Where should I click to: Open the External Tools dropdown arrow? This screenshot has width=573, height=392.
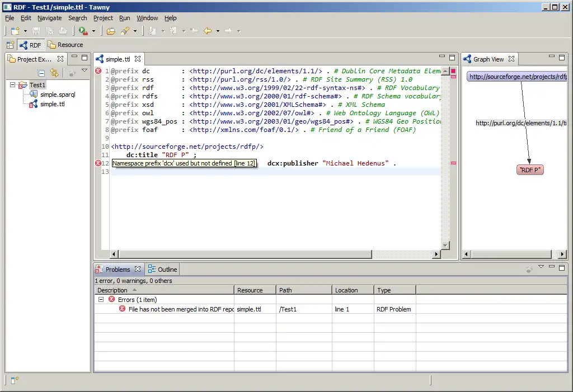pyautogui.click(x=93, y=31)
